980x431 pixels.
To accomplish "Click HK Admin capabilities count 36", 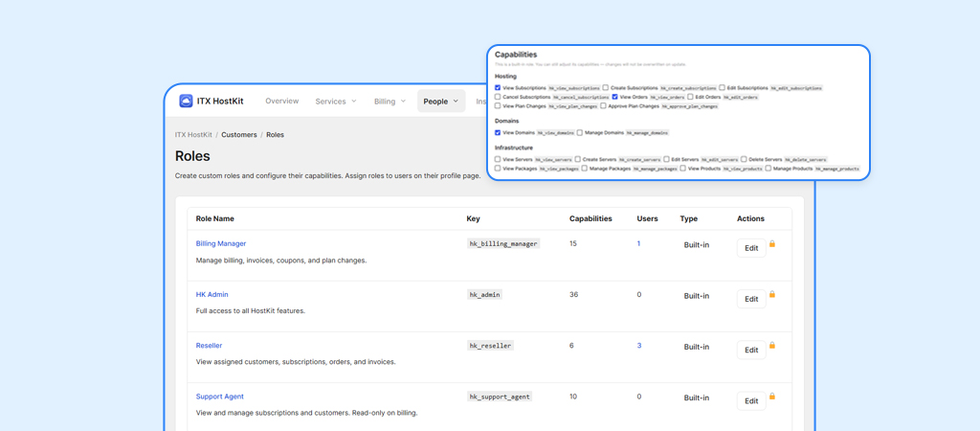I will pyautogui.click(x=574, y=294).
